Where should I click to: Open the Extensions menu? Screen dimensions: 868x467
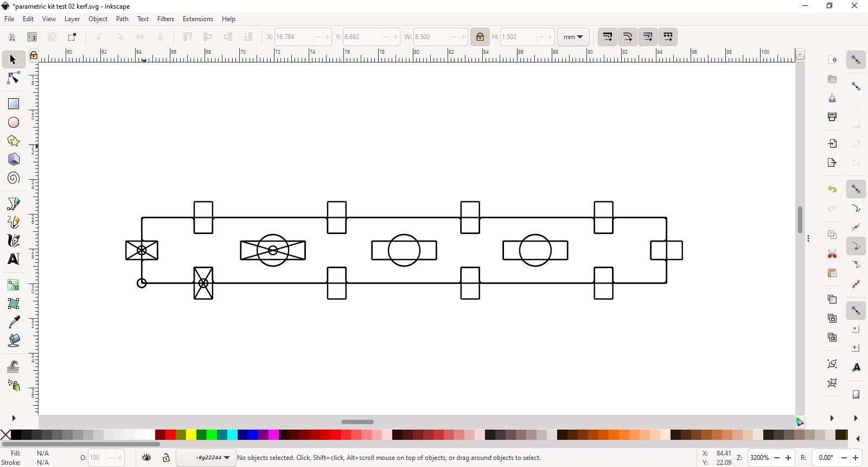198,18
